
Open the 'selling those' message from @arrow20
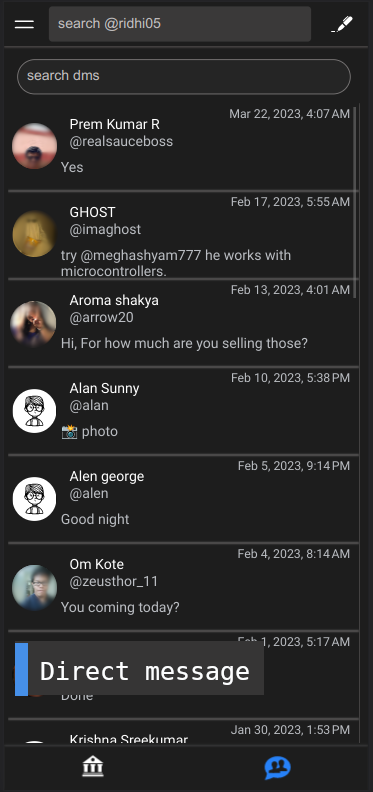[183, 323]
